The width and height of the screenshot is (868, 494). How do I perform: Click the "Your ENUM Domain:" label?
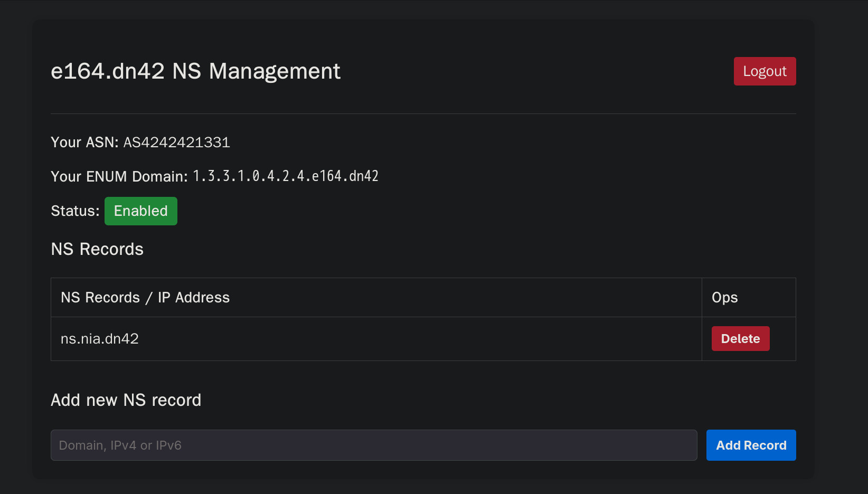click(x=119, y=176)
